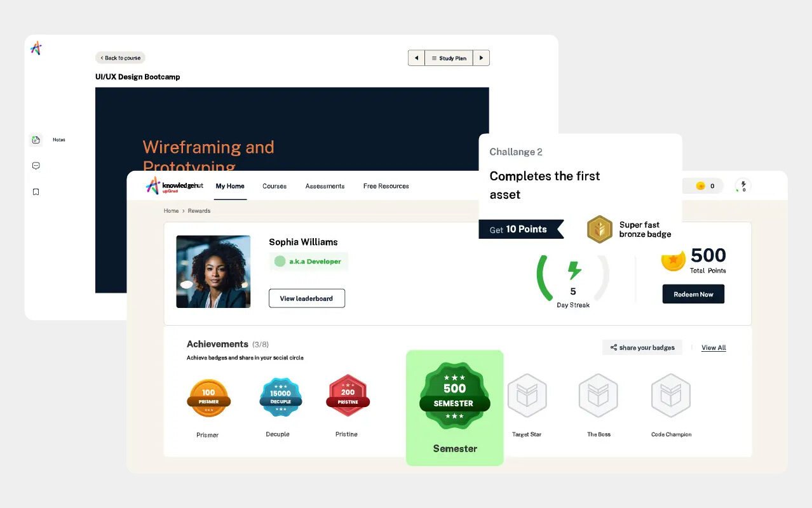
Task: Click the locked The Boss badge
Action: [x=599, y=396]
